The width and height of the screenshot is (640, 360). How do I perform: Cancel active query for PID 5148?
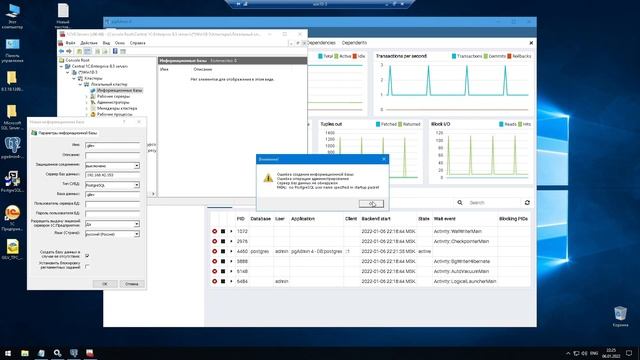pyautogui.click(x=223, y=271)
